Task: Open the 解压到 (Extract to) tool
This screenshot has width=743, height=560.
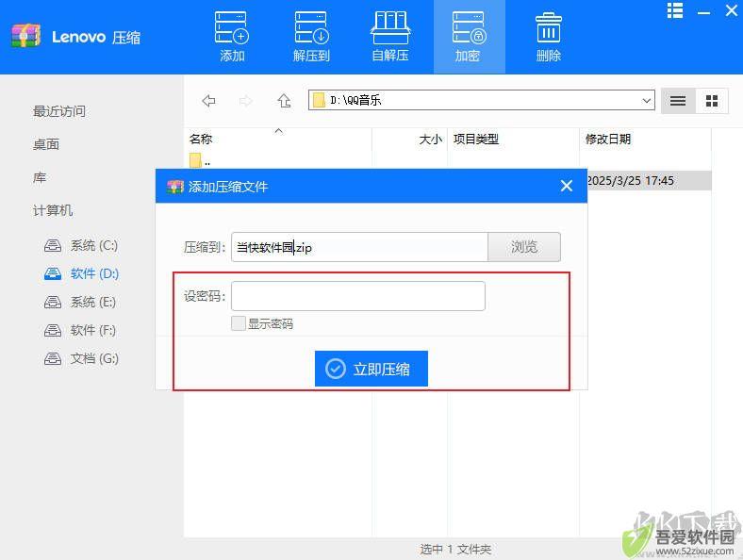Action: click(311, 37)
